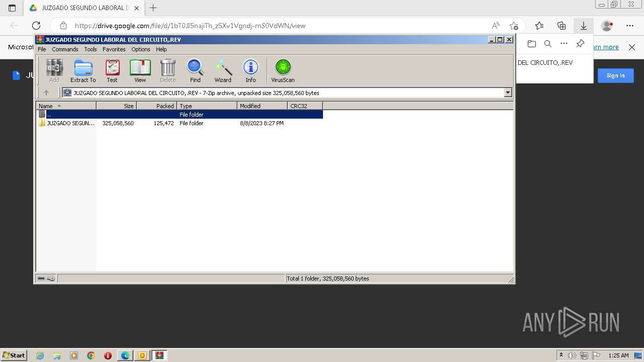Search downloads magnifier icon
Screen dimensions: 644x362
(x=548, y=44)
